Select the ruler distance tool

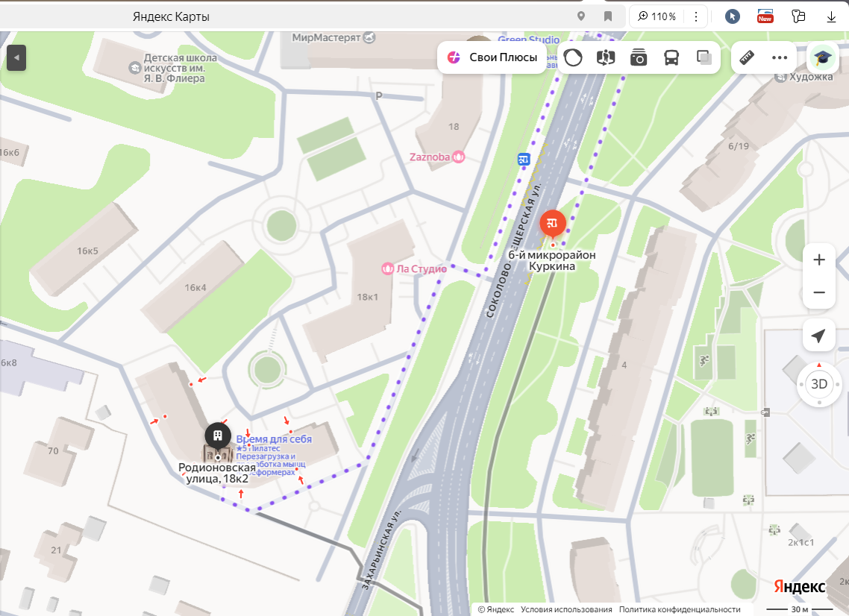coord(748,57)
